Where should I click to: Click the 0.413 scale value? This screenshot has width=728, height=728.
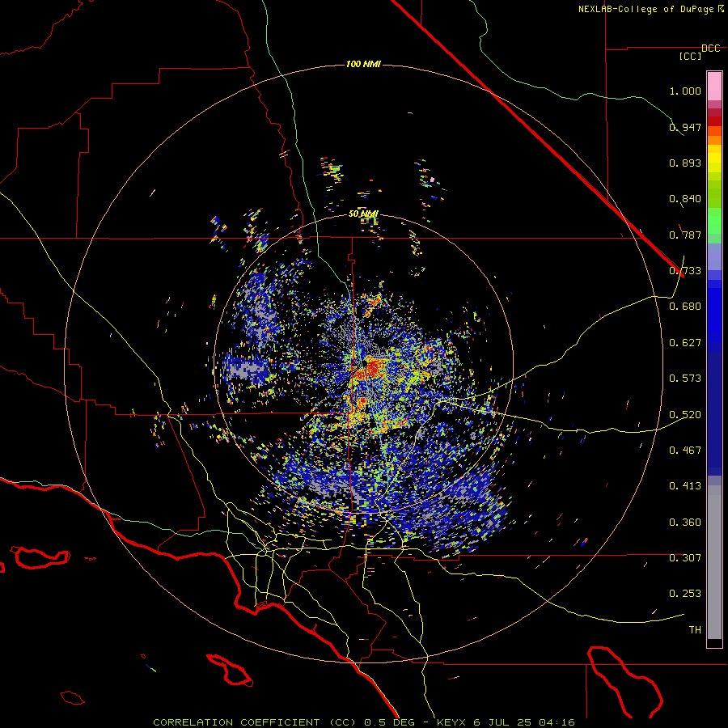tap(685, 486)
